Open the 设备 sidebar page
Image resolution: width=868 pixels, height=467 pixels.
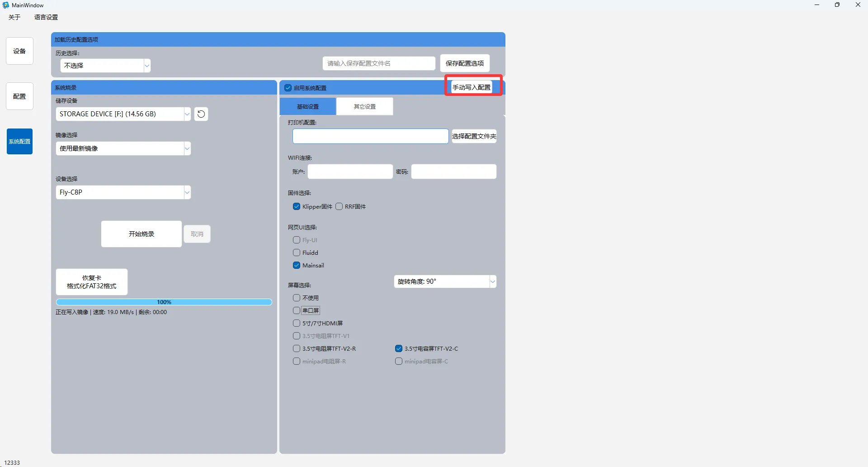click(x=19, y=51)
